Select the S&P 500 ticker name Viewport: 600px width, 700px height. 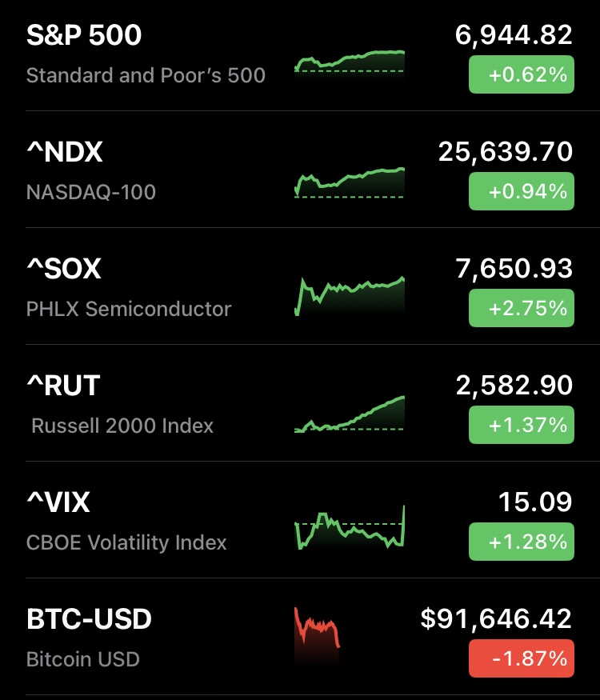(84, 35)
